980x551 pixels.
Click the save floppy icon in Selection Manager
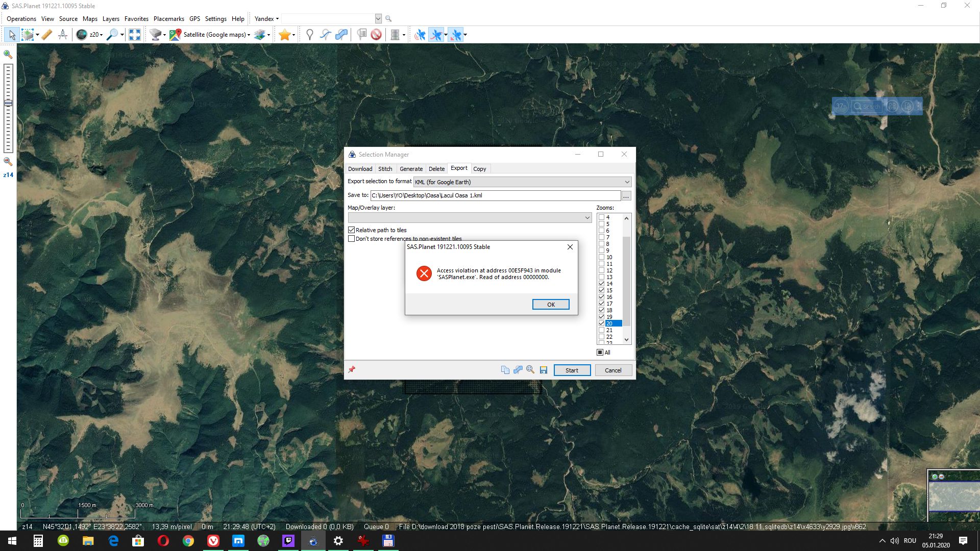point(544,370)
